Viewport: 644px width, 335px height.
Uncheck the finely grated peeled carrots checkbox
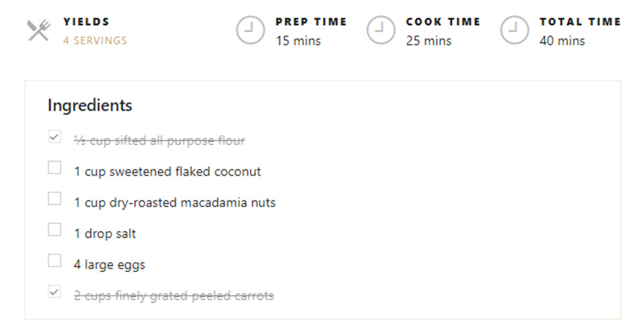(x=54, y=291)
